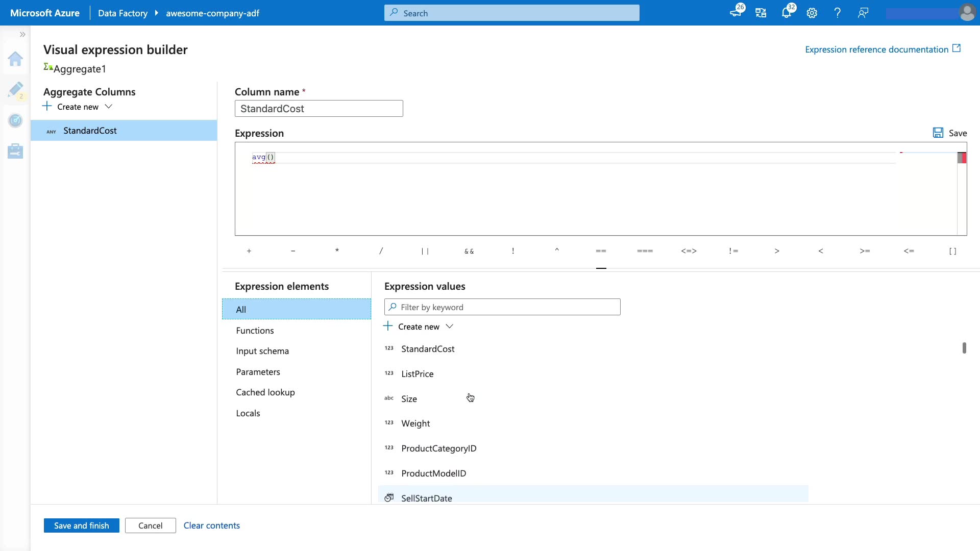Open the Author pencil icon in sidebar
980x551 pixels.
pos(15,90)
